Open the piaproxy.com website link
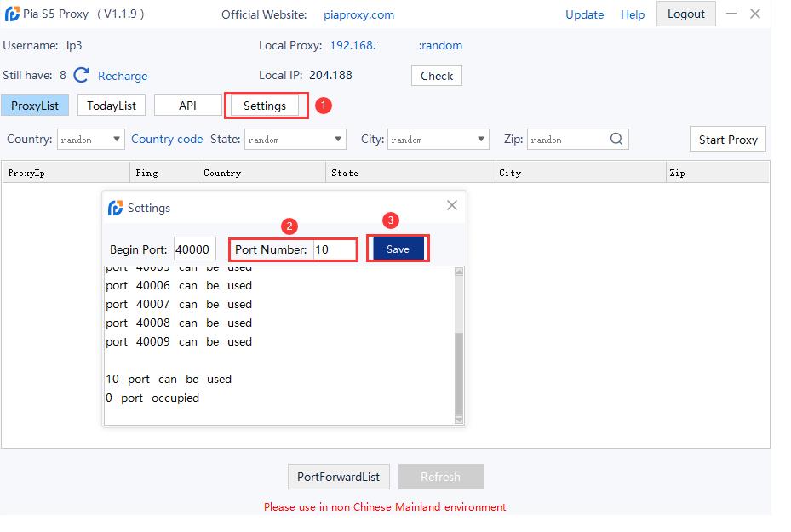The image size is (791, 532). coord(358,15)
